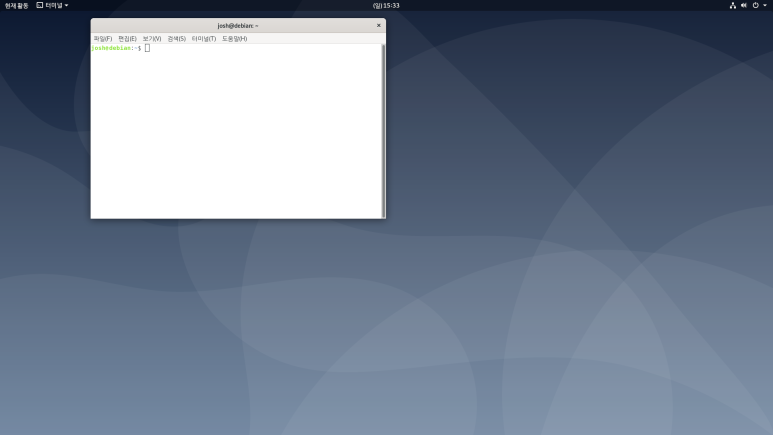Viewport: 773px width, 435px height.
Task: Click the volume speaker icon
Action: (x=744, y=5)
